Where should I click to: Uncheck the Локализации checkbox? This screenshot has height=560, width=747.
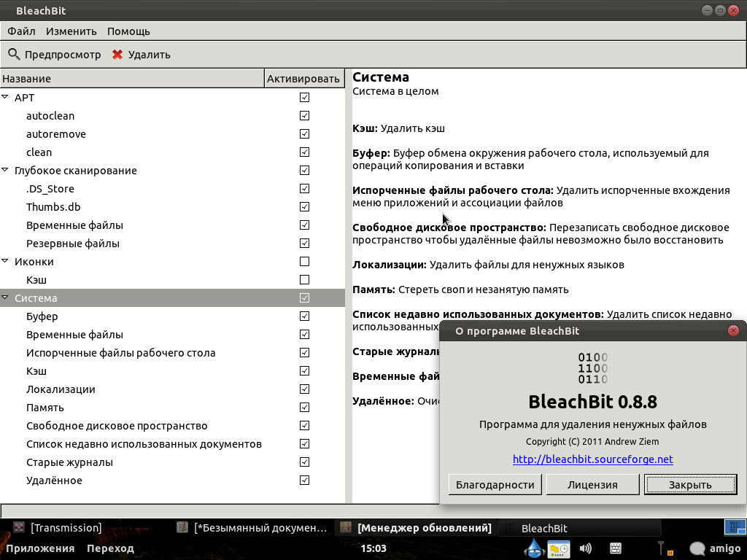pos(304,389)
